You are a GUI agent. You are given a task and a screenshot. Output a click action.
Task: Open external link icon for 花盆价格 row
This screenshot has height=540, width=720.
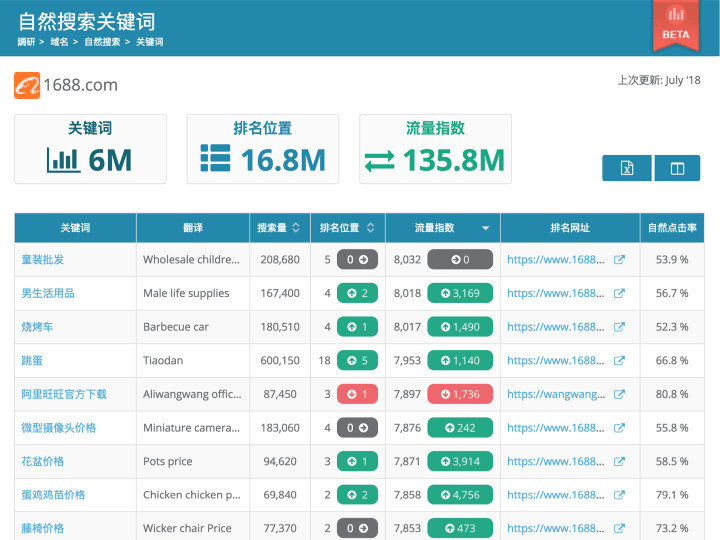point(619,461)
